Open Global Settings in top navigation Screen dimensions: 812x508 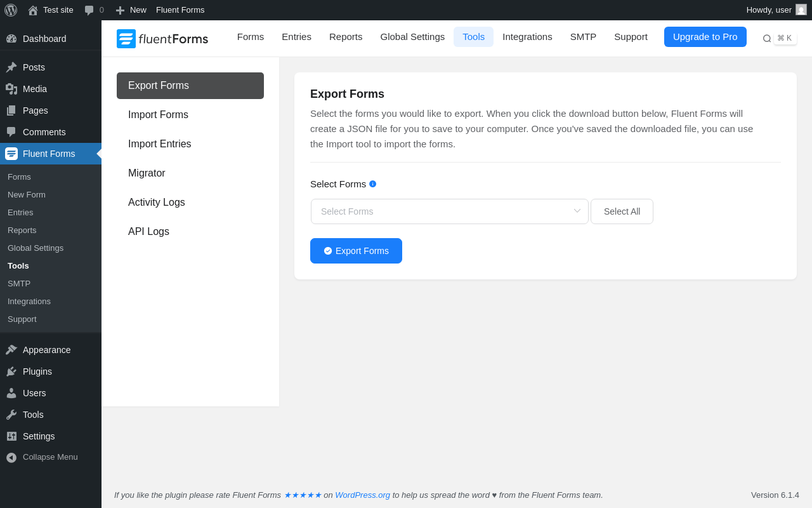tap(412, 37)
